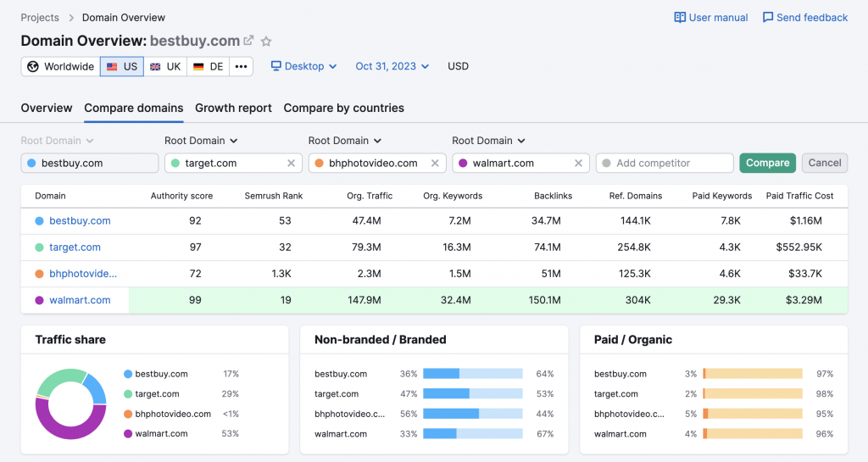Switch to the Overview tab
This screenshot has height=462, width=868.
click(47, 108)
